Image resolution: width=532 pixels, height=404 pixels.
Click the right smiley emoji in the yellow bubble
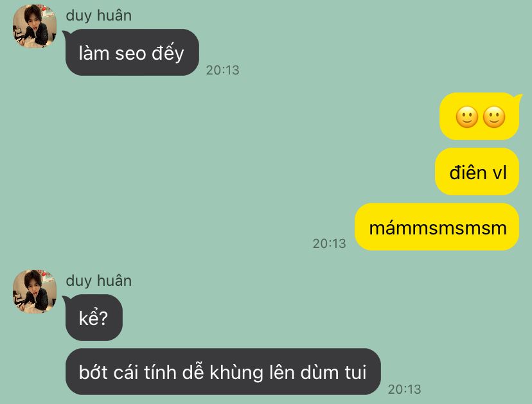pos(493,118)
